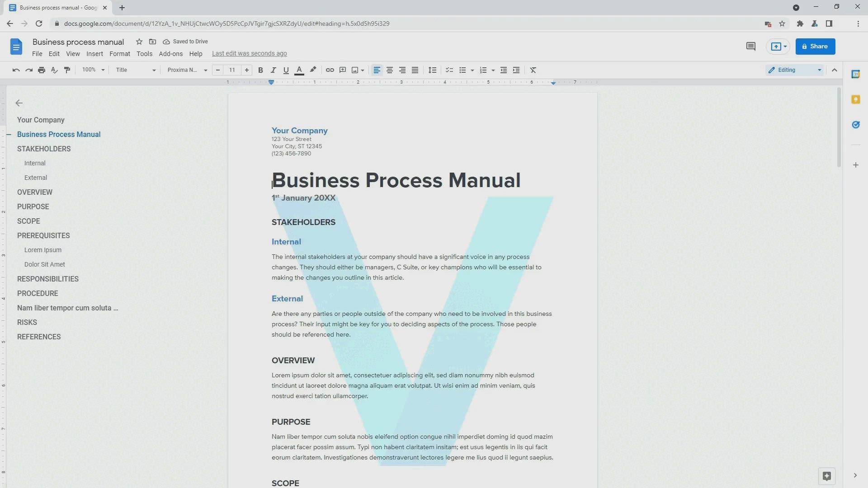
Task: Open the text color picker
Action: 299,70
